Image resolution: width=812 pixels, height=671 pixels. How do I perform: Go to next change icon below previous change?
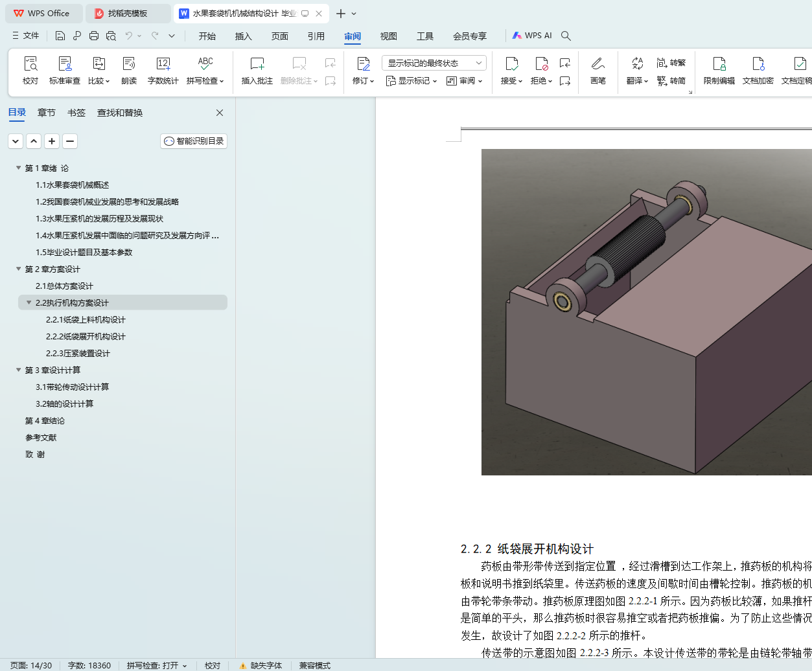pos(565,81)
